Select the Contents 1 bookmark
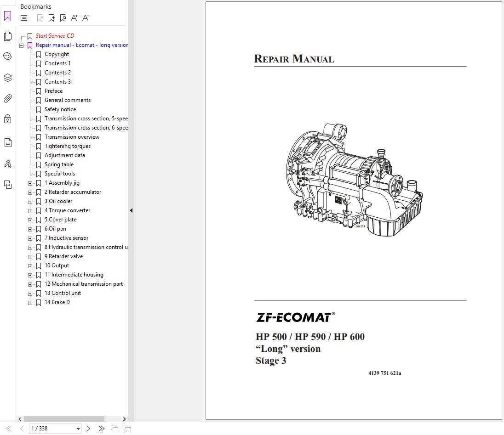 pyautogui.click(x=57, y=63)
